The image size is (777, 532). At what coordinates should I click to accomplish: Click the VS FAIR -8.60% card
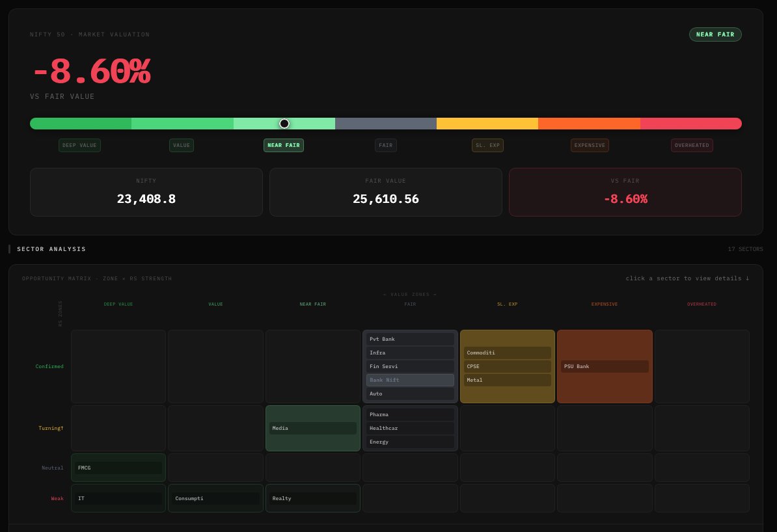[625, 193]
